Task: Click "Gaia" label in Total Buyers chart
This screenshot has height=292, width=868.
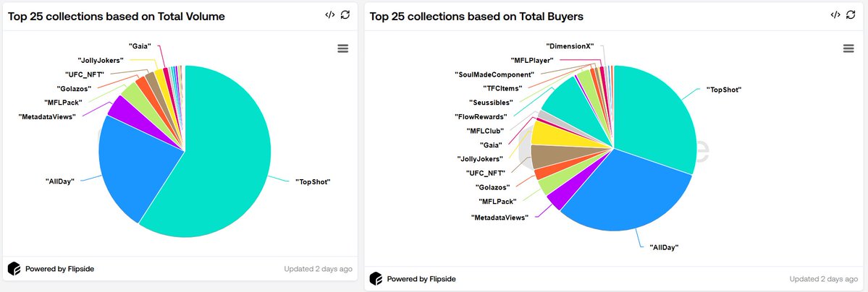Action: [x=490, y=145]
